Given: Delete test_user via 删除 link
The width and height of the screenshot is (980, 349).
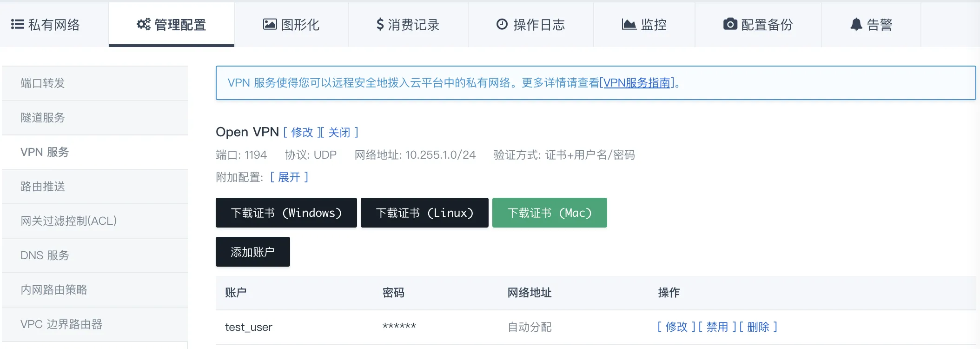Looking at the screenshot, I should click(759, 327).
